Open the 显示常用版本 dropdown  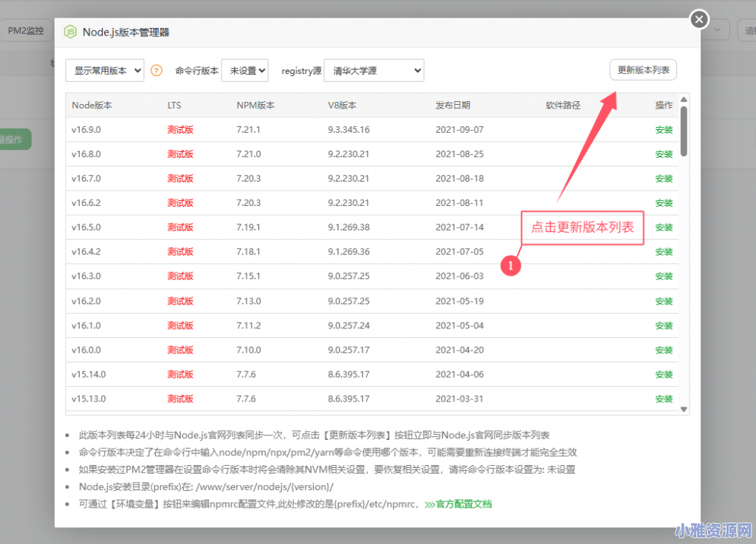(104, 70)
